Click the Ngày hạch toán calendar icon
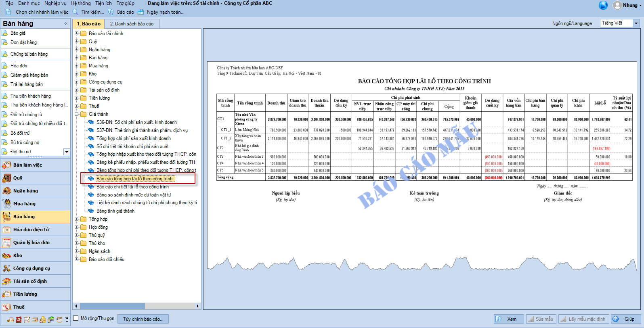Image resolution: width=644 pixels, height=328 pixels. [141, 12]
